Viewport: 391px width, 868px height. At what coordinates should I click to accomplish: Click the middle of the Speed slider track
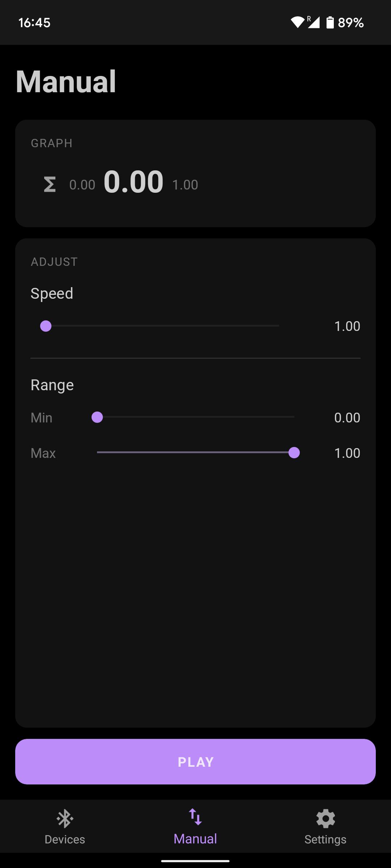click(x=162, y=326)
